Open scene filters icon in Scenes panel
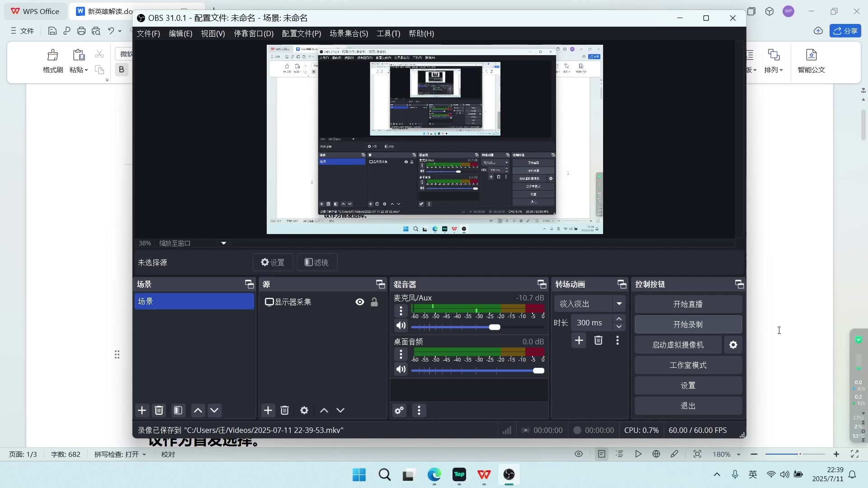The height and width of the screenshot is (488, 868). (x=178, y=410)
